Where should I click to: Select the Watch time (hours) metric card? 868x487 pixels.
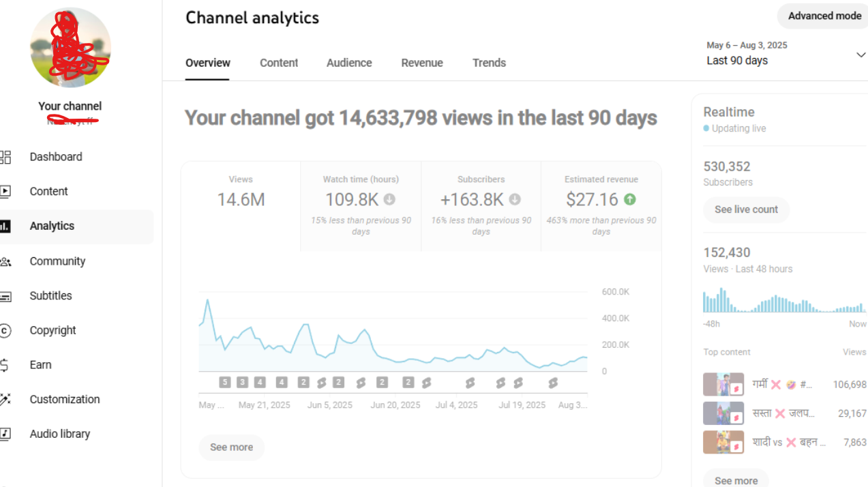click(x=361, y=206)
